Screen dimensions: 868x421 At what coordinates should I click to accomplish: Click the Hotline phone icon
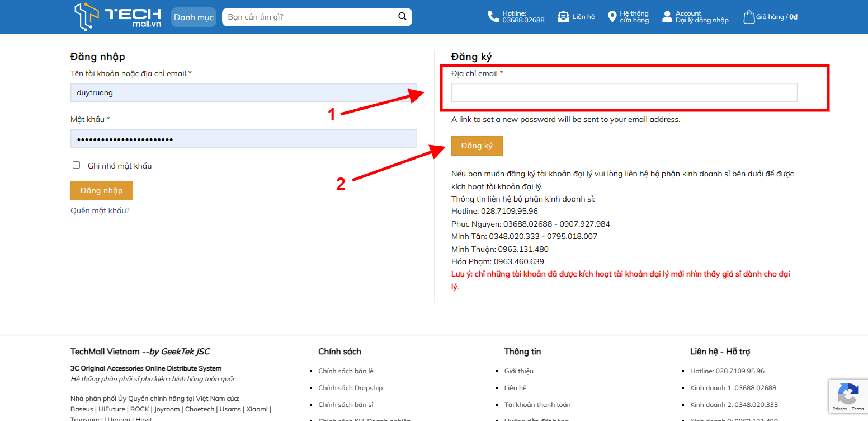pyautogui.click(x=493, y=17)
